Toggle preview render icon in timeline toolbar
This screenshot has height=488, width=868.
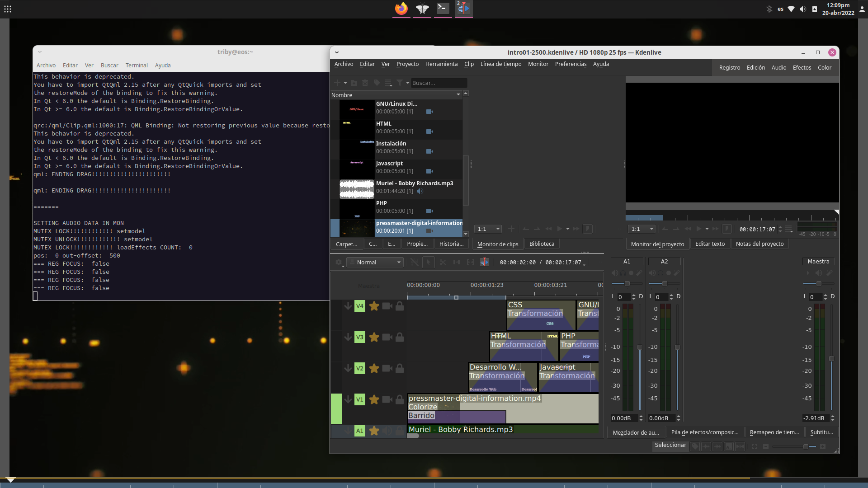click(485, 262)
